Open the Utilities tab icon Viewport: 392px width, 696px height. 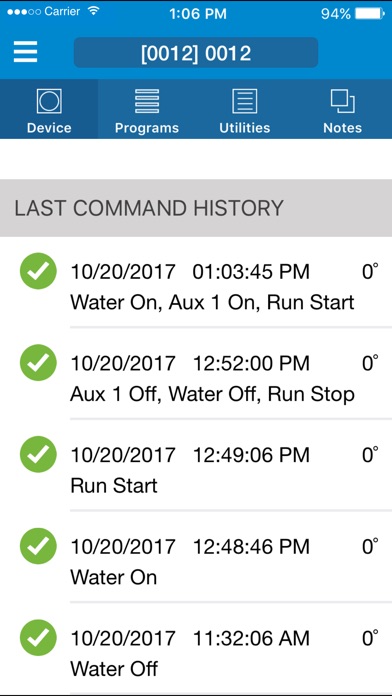245,101
